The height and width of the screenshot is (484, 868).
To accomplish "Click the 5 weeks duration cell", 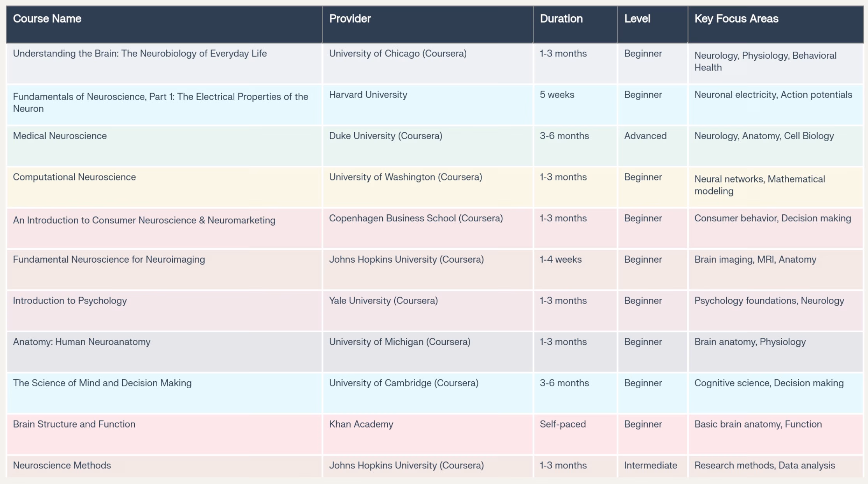I will pos(557,94).
